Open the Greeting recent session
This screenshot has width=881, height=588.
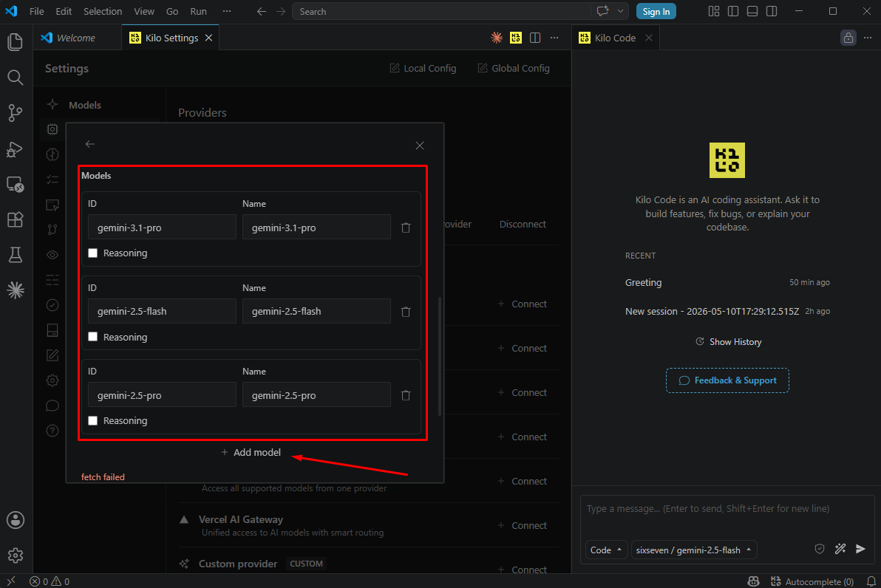[727, 282]
